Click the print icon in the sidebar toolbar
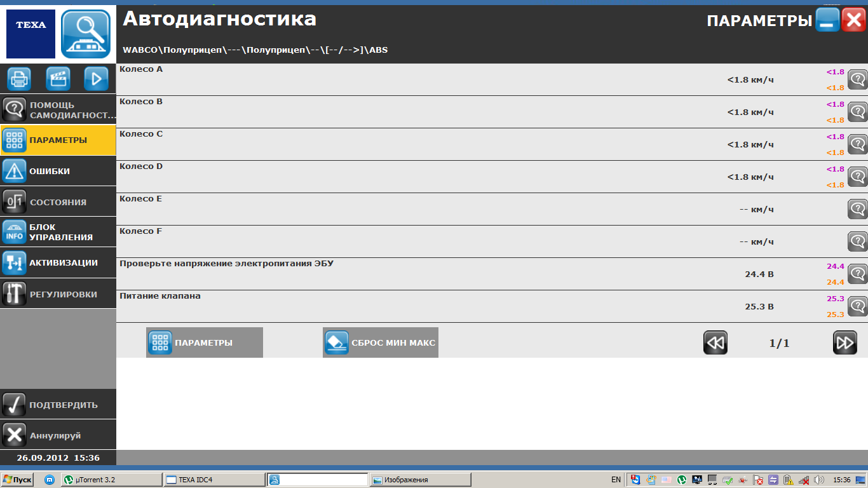Viewport: 868px width, 488px height. [20, 79]
